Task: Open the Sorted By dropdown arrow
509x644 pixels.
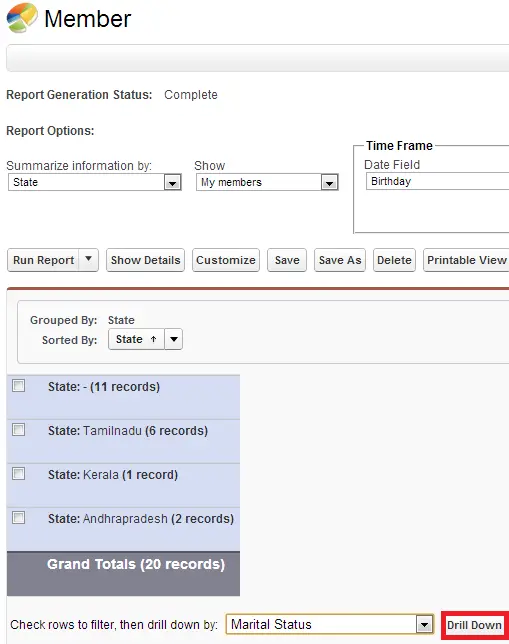Action: click(x=174, y=339)
